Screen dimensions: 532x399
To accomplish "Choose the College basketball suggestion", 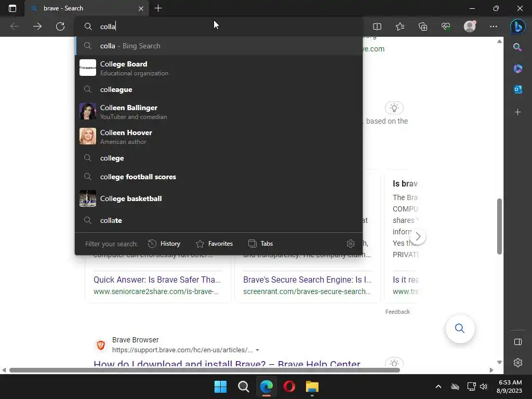I will (219, 198).
